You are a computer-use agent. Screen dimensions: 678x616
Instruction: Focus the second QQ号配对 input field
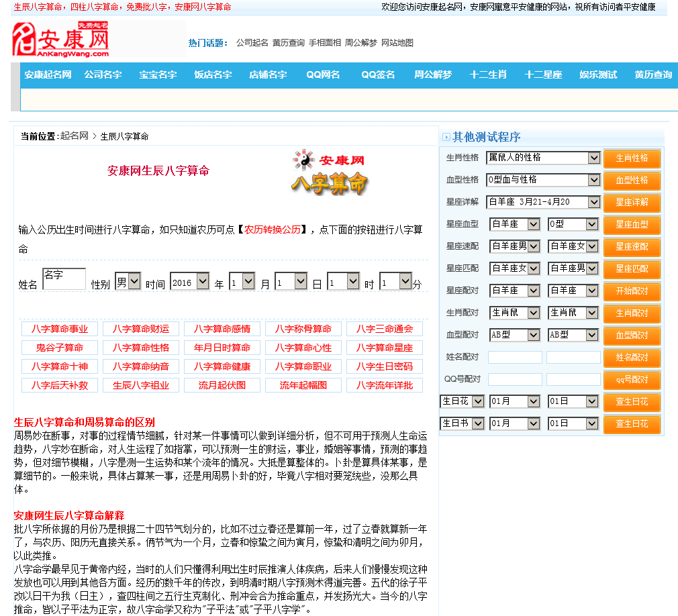click(573, 380)
